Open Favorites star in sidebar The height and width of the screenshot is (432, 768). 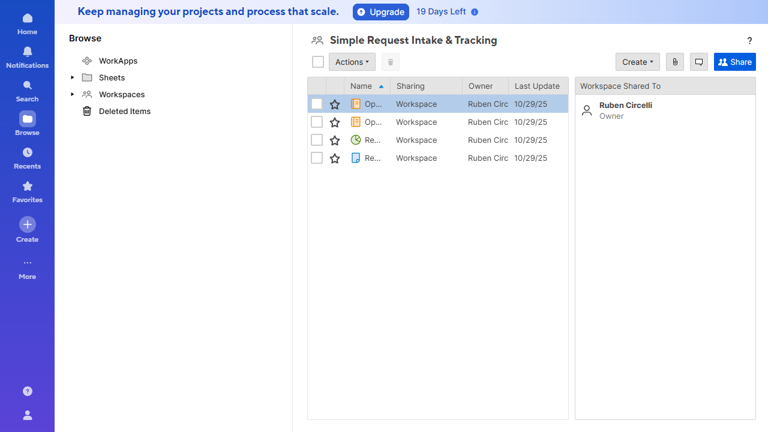(x=27, y=186)
